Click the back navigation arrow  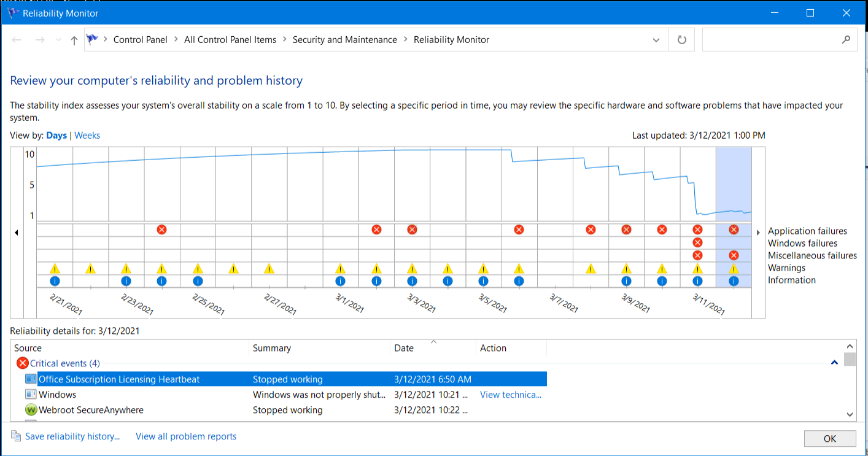[17, 40]
